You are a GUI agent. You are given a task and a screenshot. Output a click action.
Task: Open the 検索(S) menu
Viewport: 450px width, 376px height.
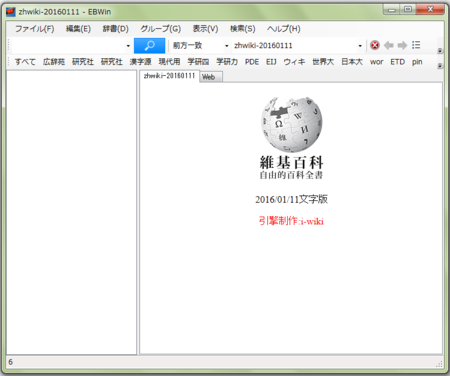[x=243, y=29]
